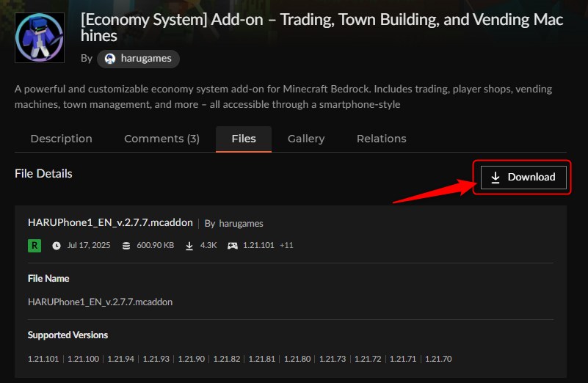Click supported version 1.21.101
This screenshot has height=383, width=588.
tap(43, 359)
